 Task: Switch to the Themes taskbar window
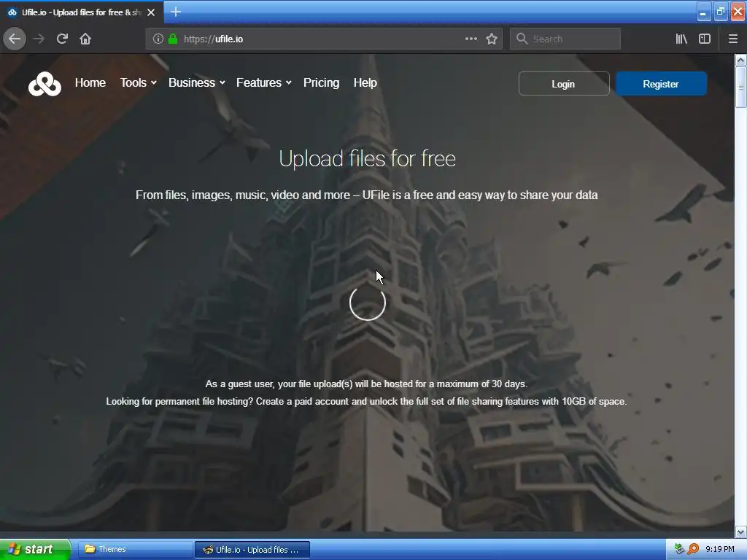coord(134,549)
